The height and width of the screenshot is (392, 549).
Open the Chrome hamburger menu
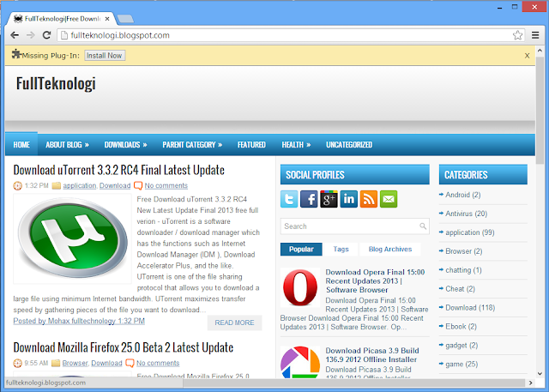535,35
